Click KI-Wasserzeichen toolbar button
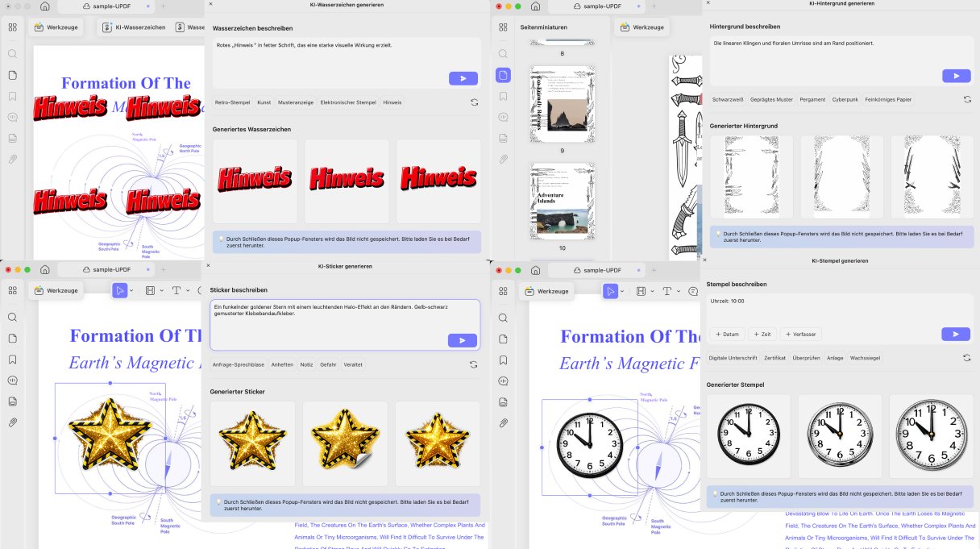The width and height of the screenshot is (980, 549). click(x=134, y=27)
